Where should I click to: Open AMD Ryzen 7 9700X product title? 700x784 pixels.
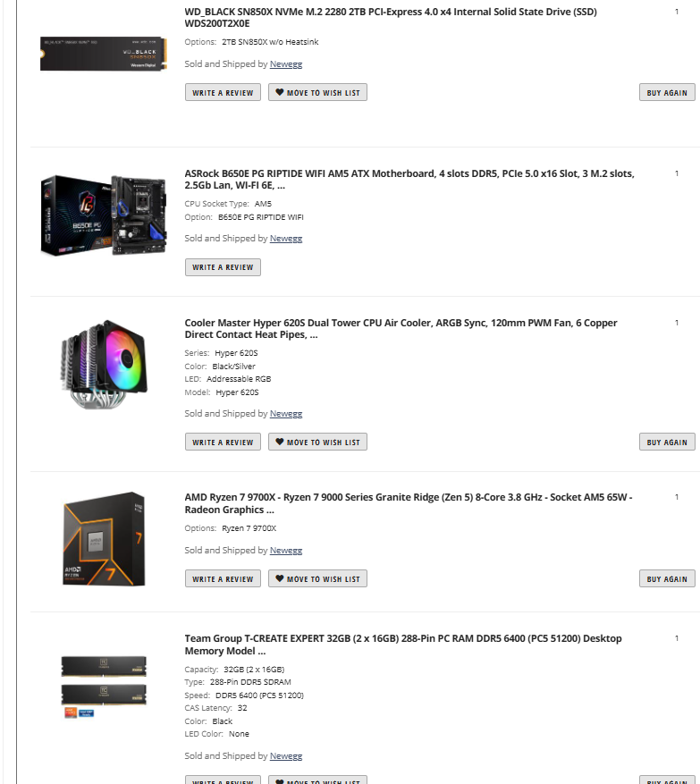coord(409,503)
